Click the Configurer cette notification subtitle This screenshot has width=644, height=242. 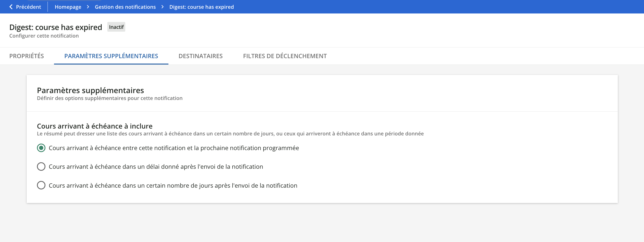click(44, 36)
